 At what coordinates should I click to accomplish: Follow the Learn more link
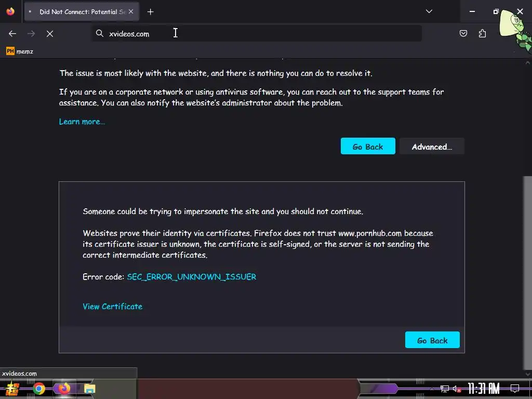pos(82,122)
